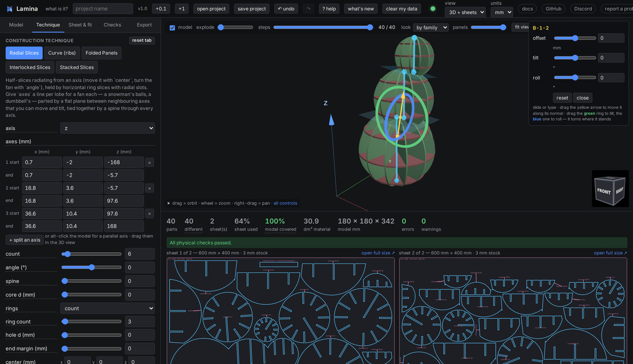The image size is (633, 364).
Task: Click the undo button
Action: click(286, 8)
